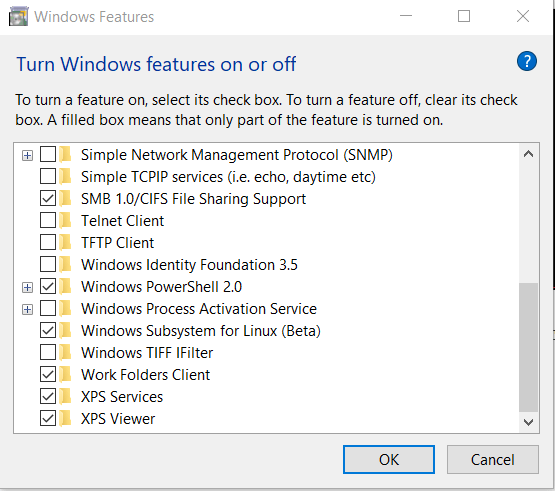The image size is (555, 491).
Task: Select the 'Telnet Client' row text
Action: point(122,221)
